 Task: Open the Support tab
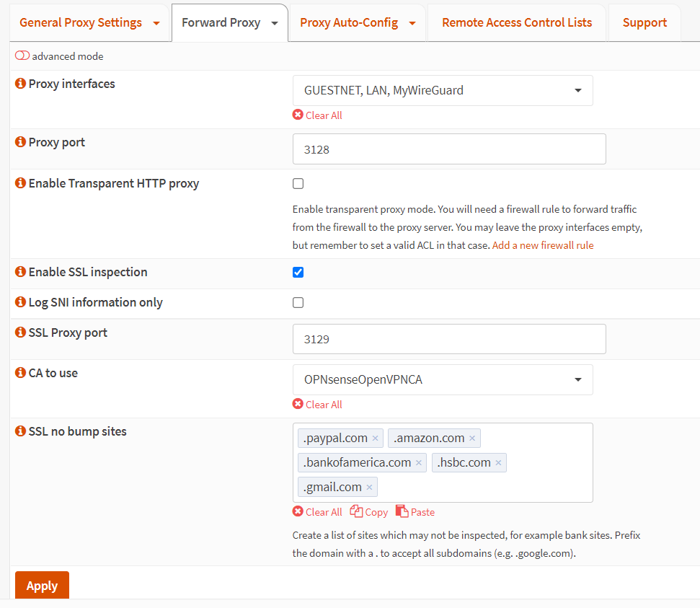tap(644, 23)
